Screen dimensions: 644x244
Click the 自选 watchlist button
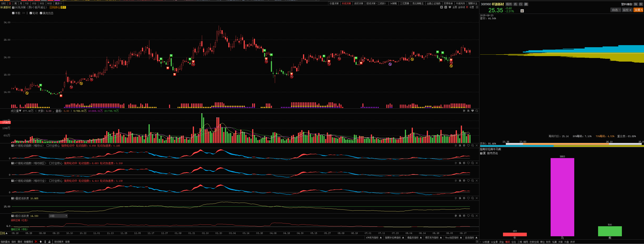click(616, 10)
